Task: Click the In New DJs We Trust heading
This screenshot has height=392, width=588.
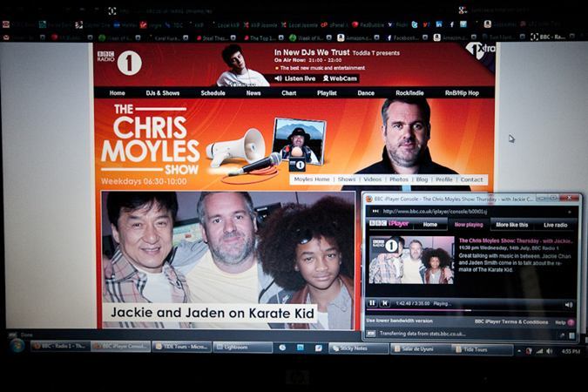Action: click(x=312, y=52)
